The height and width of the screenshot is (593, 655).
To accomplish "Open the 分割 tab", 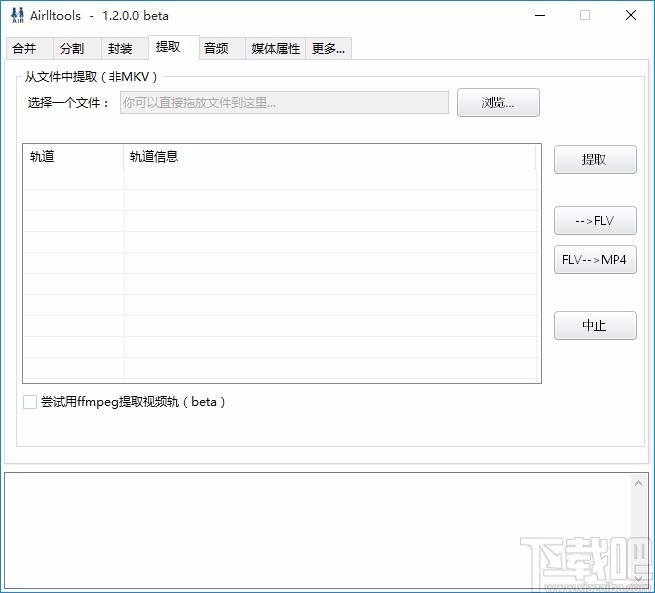I will pyautogui.click(x=77, y=49).
